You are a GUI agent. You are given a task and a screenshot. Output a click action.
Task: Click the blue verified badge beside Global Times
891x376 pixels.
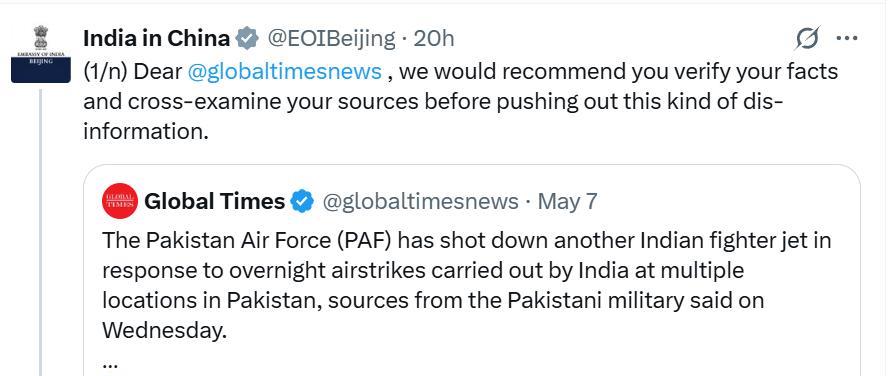pos(302,201)
